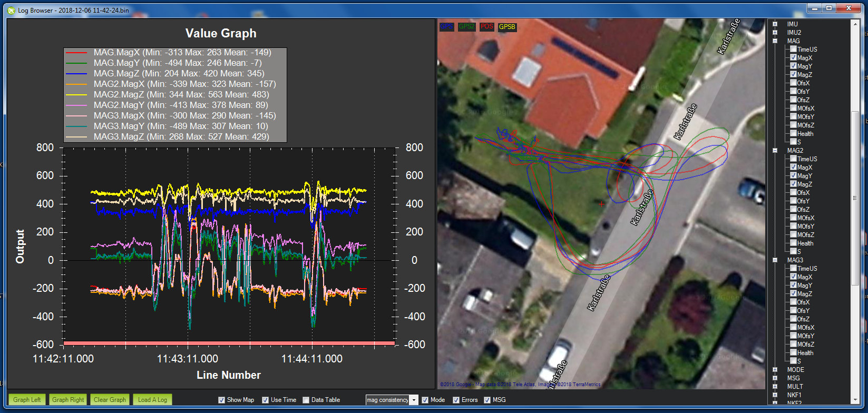Uncheck MagX under the MAG3 node
The width and height of the screenshot is (868, 413).
click(x=794, y=277)
